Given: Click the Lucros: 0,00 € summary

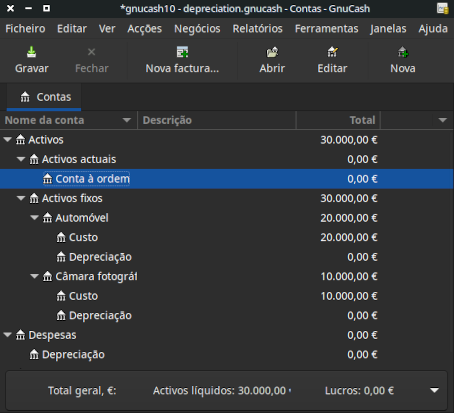Looking at the screenshot, I should pos(359,390).
